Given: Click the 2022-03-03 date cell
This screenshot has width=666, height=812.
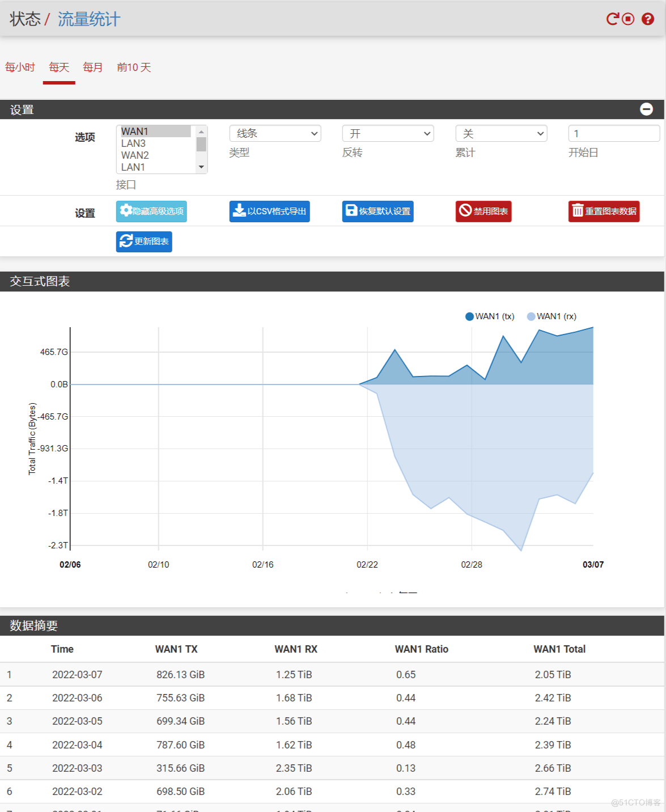Looking at the screenshot, I should click(77, 768).
